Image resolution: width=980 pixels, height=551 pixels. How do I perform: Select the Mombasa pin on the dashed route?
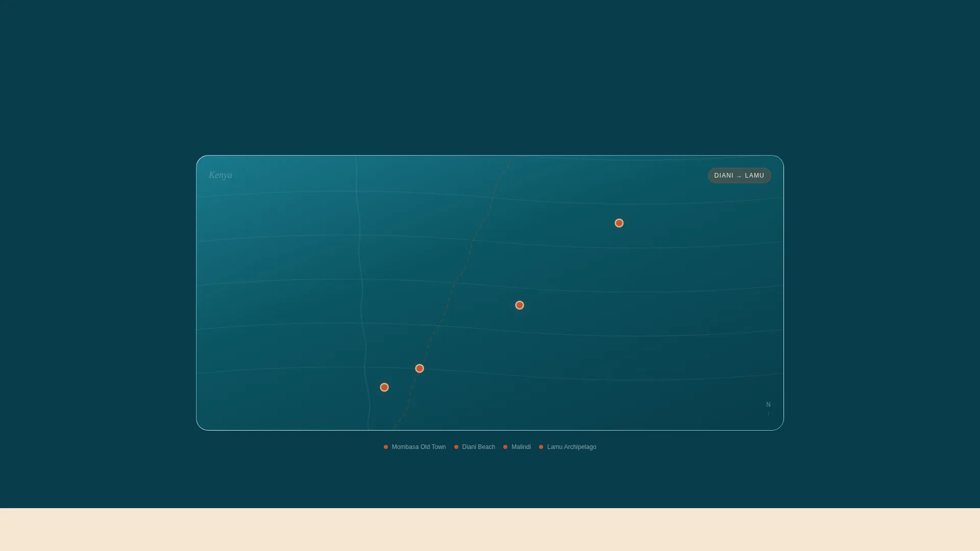tap(420, 368)
